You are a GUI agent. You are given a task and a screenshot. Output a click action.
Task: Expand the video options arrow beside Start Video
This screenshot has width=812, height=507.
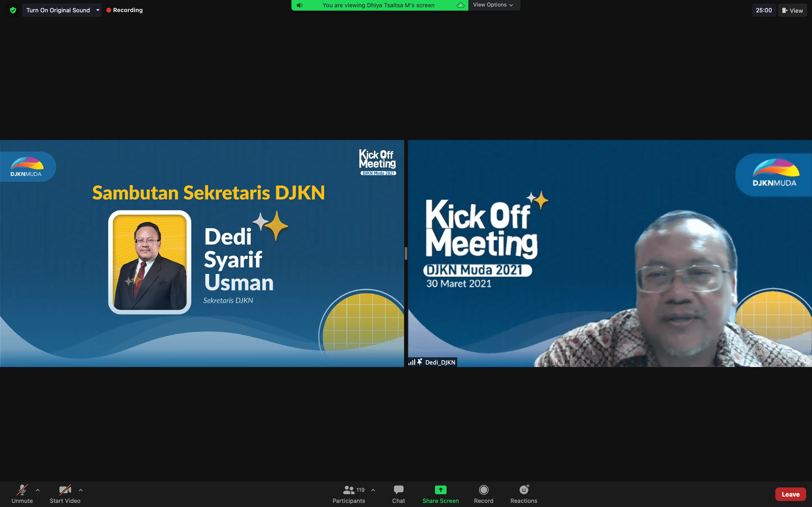tap(80, 490)
